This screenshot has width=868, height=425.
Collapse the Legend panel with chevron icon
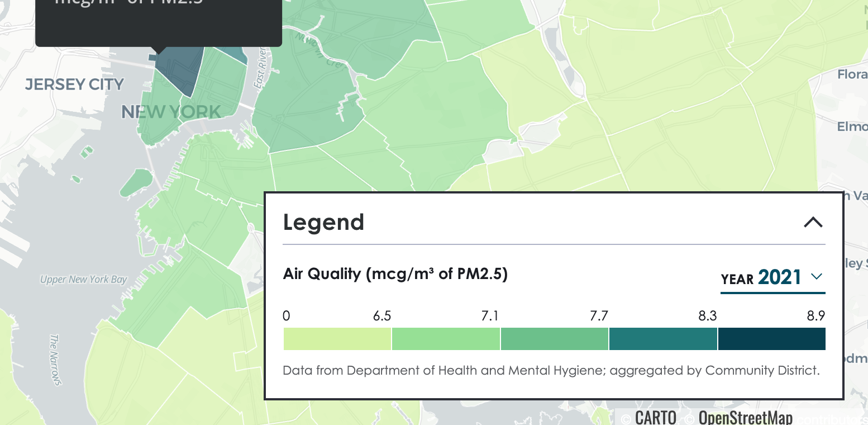pyautogui.click(x=813, y=222)
